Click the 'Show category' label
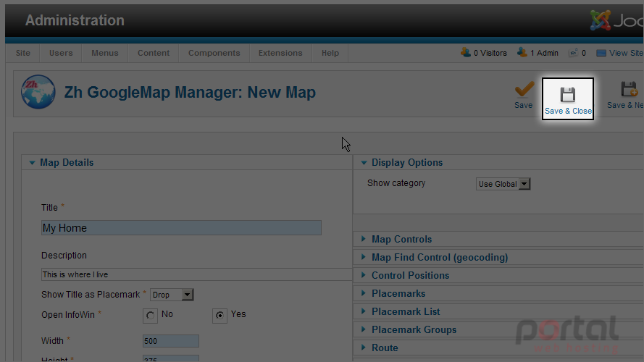 pos(396,183)
